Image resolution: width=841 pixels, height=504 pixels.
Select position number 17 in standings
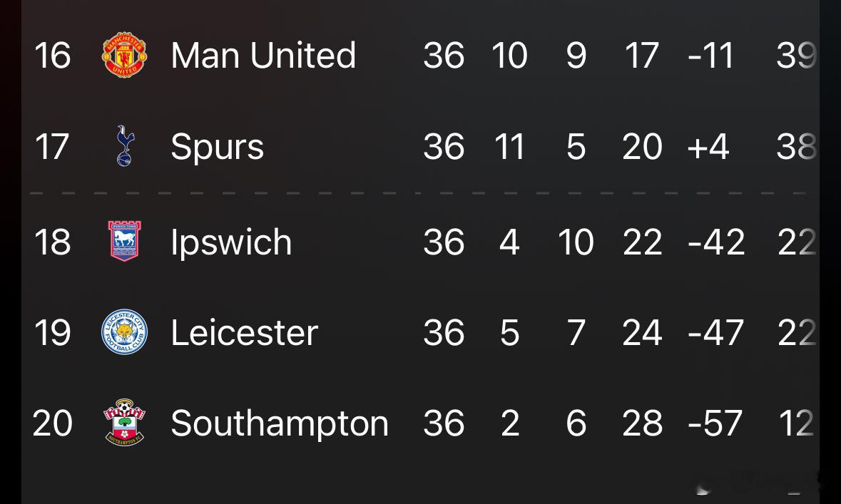click(52, 146)
